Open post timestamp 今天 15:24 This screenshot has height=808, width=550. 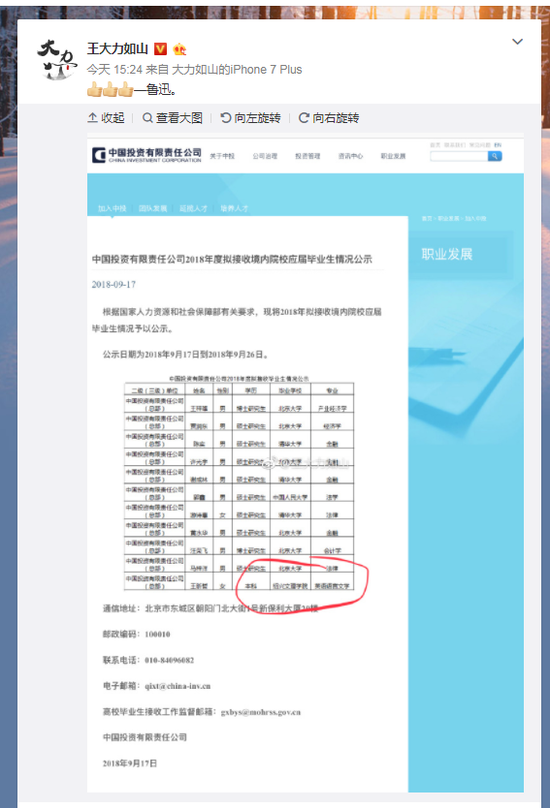114,70
